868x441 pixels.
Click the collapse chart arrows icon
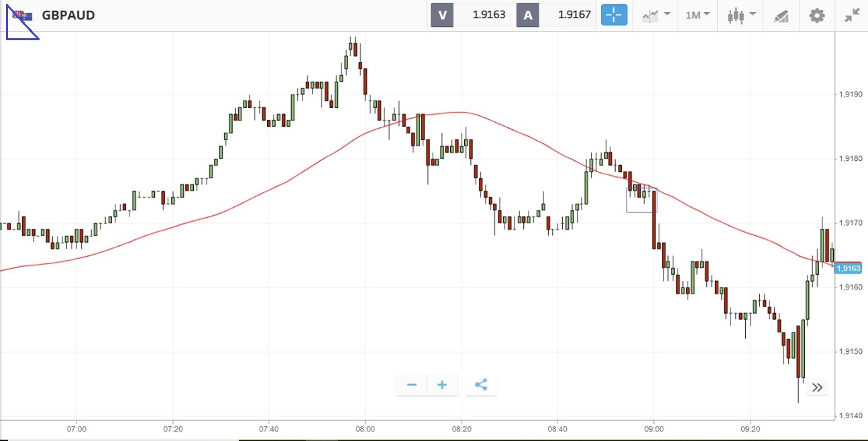tap(852, 15)
